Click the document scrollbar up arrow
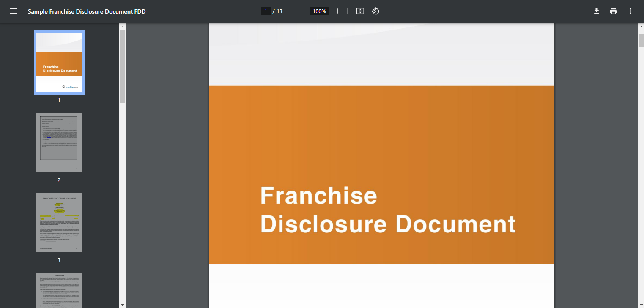The width and height of the screenshot is (644, 308). pos(641,27)
